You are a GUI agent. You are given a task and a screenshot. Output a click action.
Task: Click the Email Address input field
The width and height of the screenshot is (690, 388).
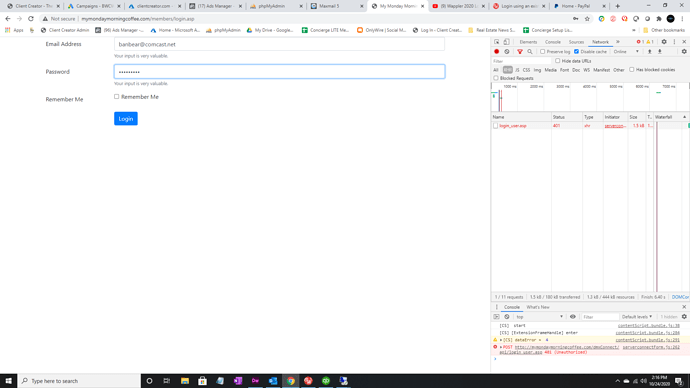[279, 44]
